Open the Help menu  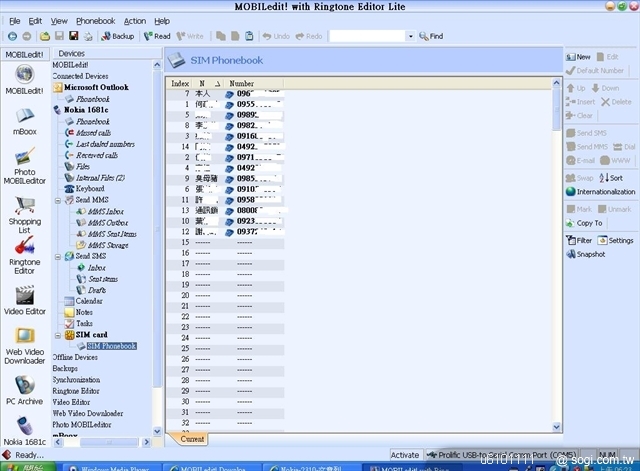click(162, 21)
